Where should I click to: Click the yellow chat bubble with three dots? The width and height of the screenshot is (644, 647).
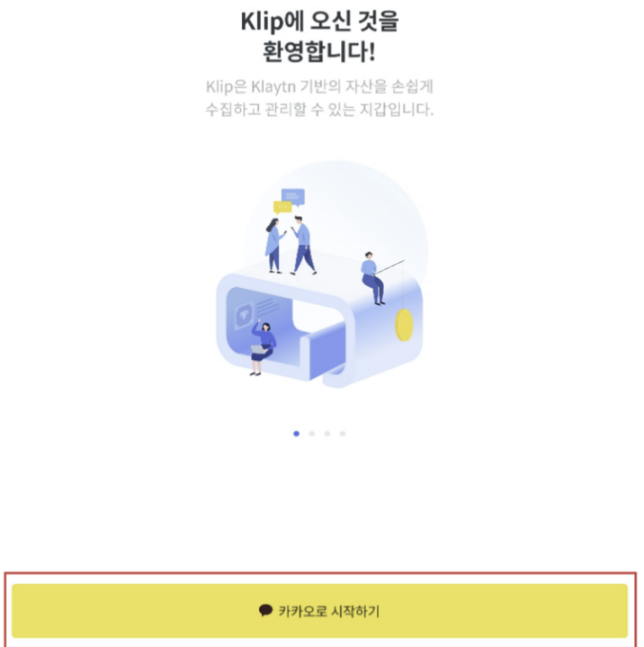pyautogui.click(x=282, y=207)
